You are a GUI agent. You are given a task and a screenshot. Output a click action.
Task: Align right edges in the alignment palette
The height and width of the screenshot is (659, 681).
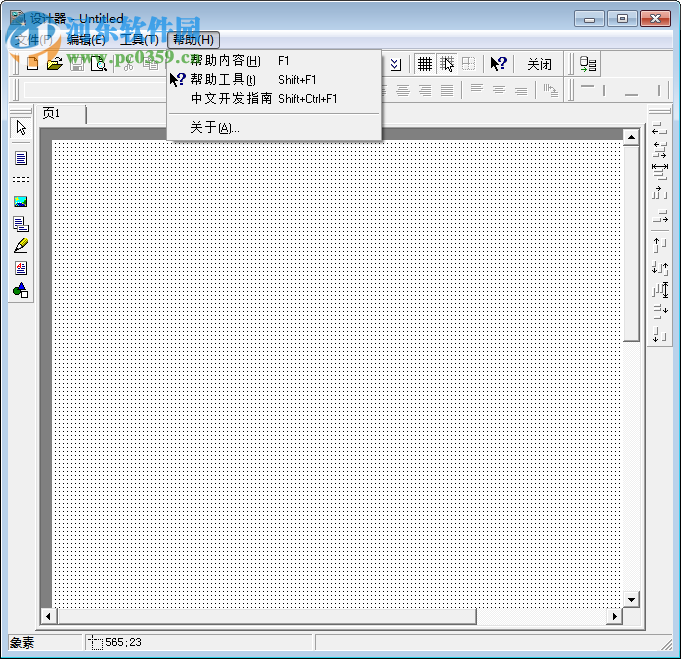pos(660,216)
